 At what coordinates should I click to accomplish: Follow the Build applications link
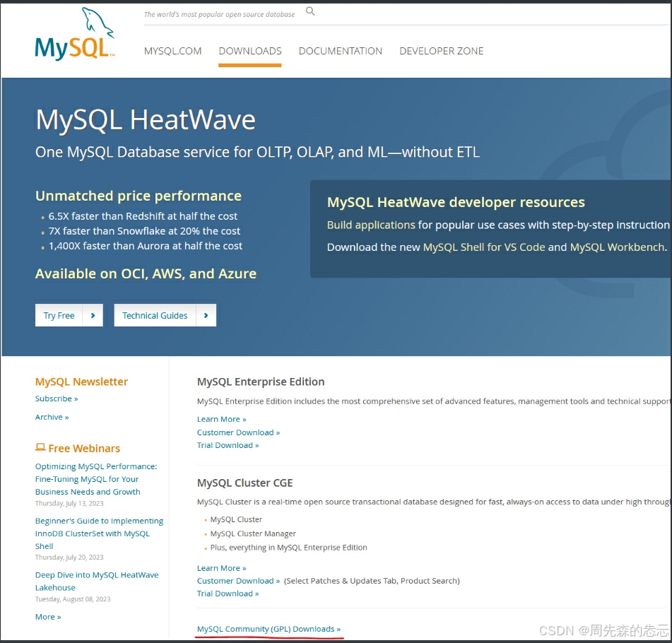371,225
